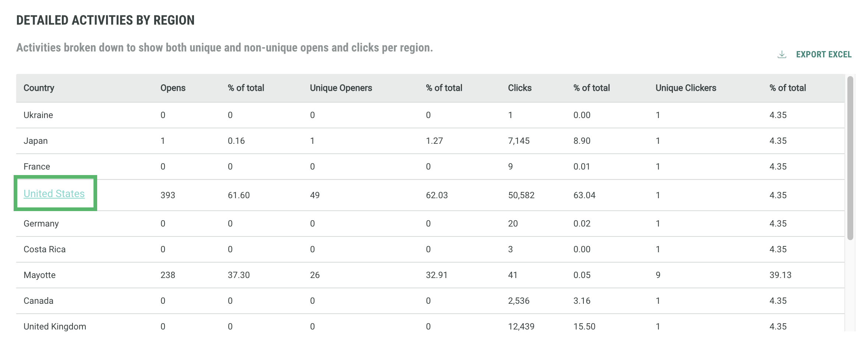Select the Costa Rica row name
868x342 pixels.
click(x=45, y=250)
